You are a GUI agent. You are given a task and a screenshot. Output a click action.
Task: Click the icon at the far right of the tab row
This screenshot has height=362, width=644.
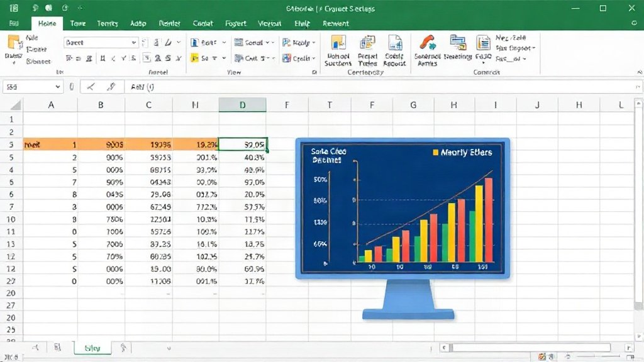click(635, 23)
